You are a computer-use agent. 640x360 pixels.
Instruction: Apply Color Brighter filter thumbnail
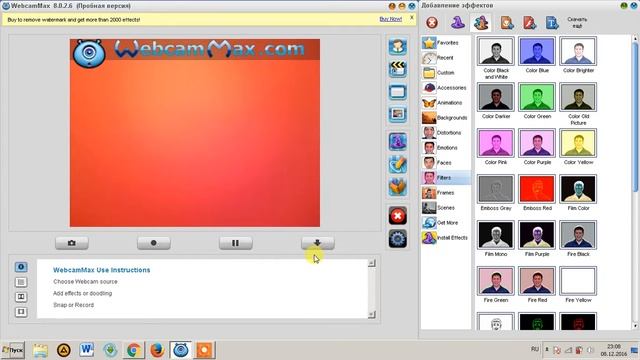[578, 51]
